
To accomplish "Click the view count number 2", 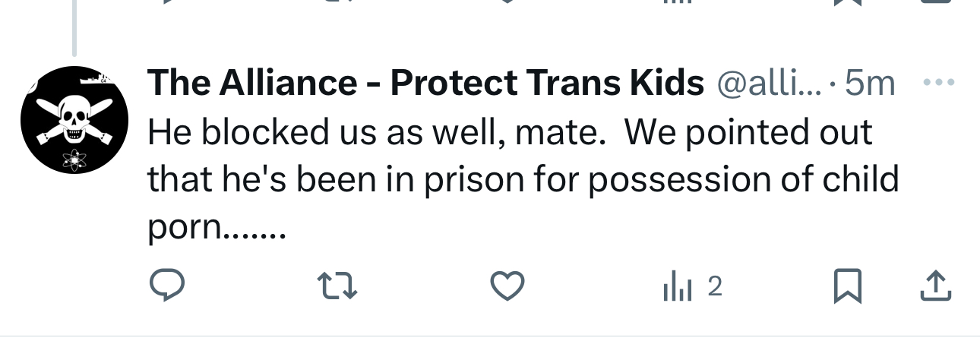I will pos(714,286).
